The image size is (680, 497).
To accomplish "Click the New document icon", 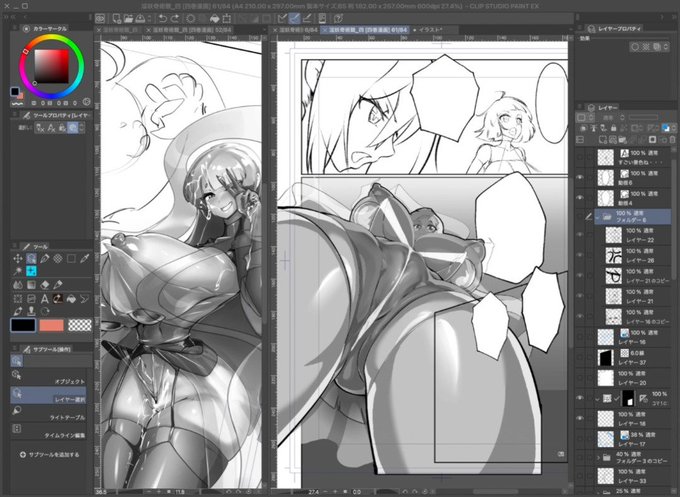I will (x=116, y=18).
